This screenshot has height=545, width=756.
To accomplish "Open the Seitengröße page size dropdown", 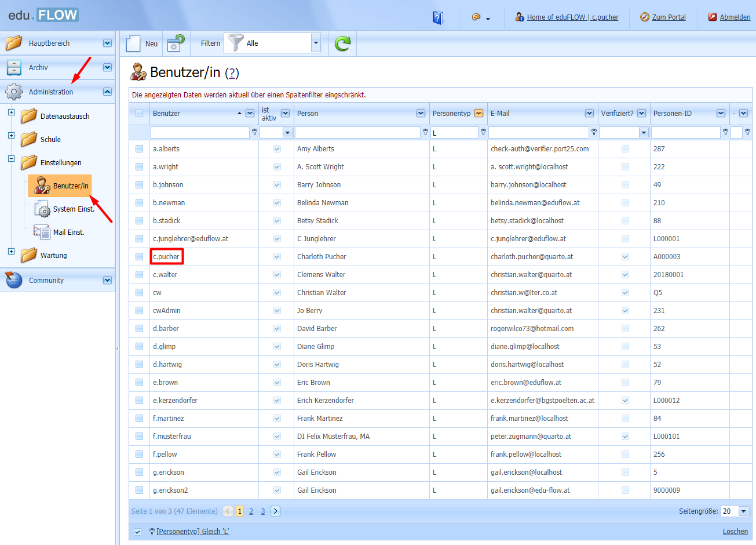I will point(743,511).
